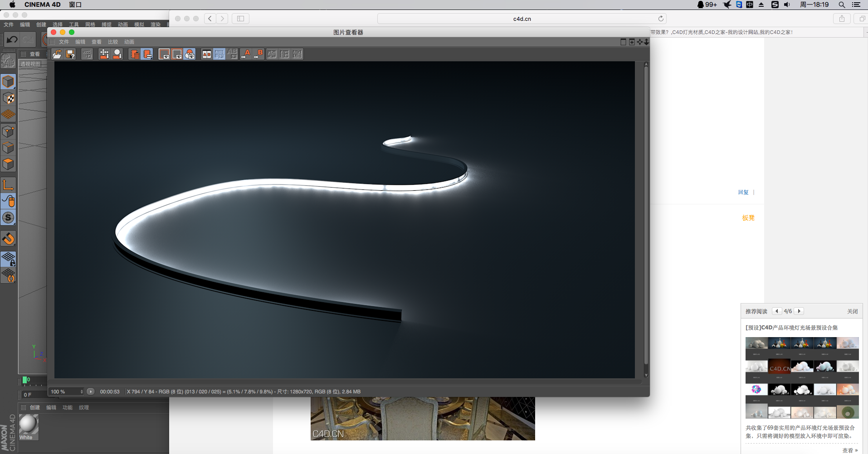Click the save image floppy disk icon
868x454 pixels.
(x=70, y=54)
